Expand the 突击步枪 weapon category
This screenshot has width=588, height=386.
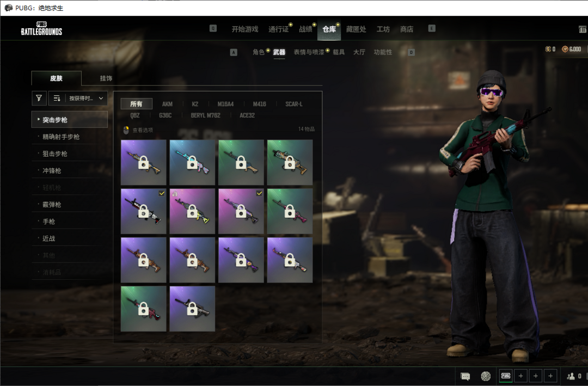click(x=69, y=120)
